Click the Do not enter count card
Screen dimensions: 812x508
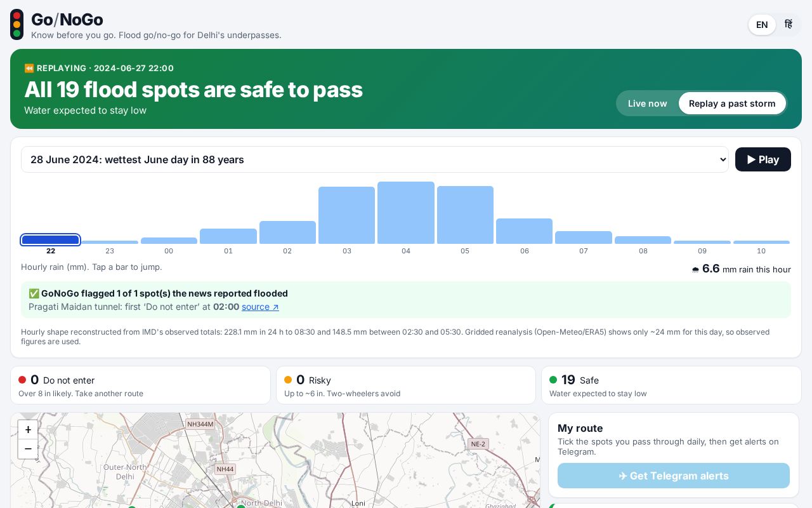(x=140, y=385)
